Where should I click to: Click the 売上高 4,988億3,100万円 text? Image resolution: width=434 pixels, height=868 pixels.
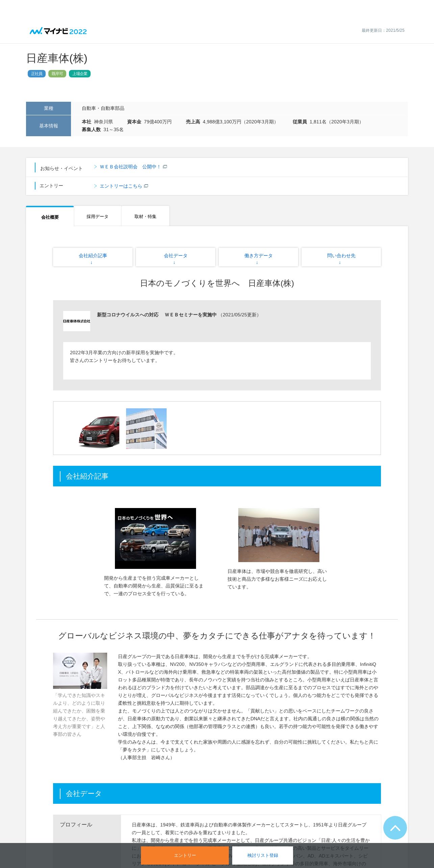pos(232,122)
